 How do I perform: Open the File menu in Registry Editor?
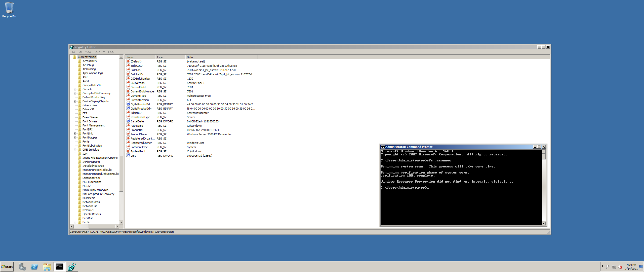[73, 52]
